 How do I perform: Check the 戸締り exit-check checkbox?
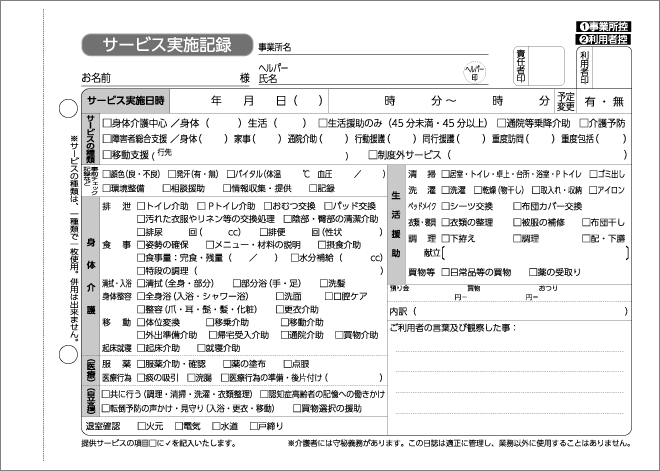click(253, 426)
